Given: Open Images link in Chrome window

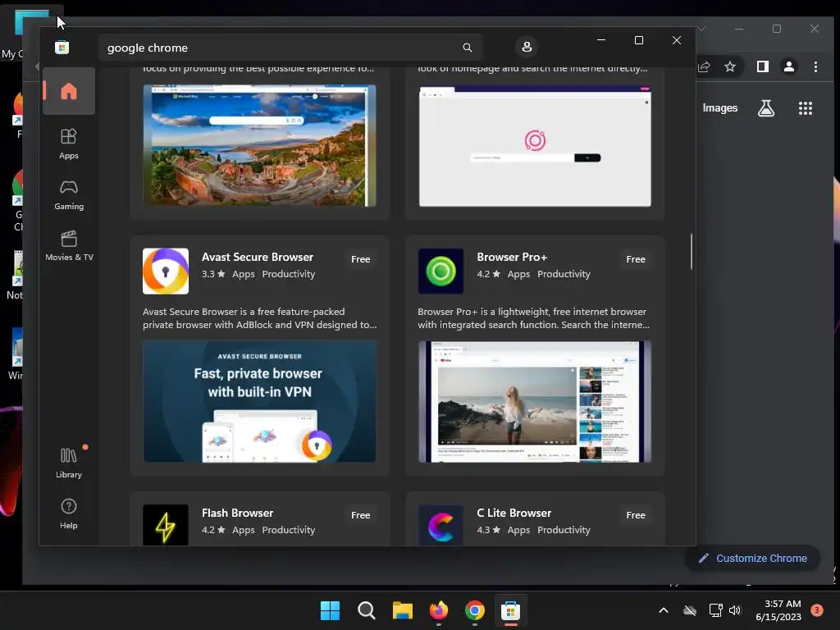Looking at the screenshot, I should [x=720, y=108].
